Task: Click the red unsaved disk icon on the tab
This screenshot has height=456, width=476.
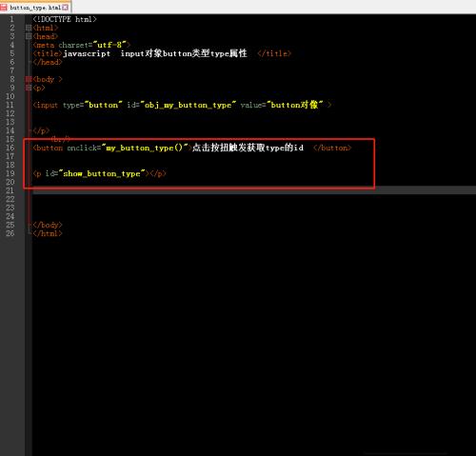Action: [x=4, y=8]
